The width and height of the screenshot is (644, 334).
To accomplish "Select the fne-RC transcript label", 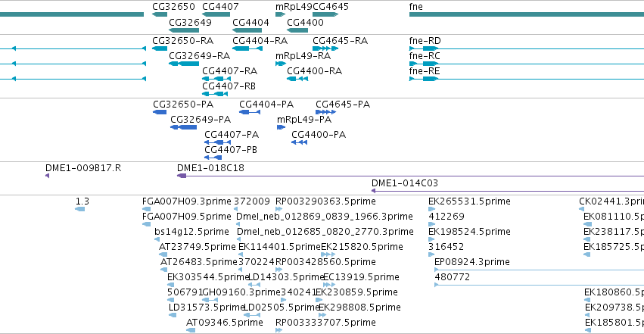I will 425,56.
